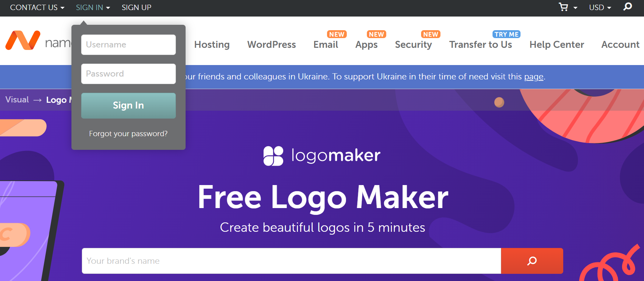Click the TRY ME badge above Transfer
The height and width of the screenshot is (281, 644).
(x=507, y=34)
